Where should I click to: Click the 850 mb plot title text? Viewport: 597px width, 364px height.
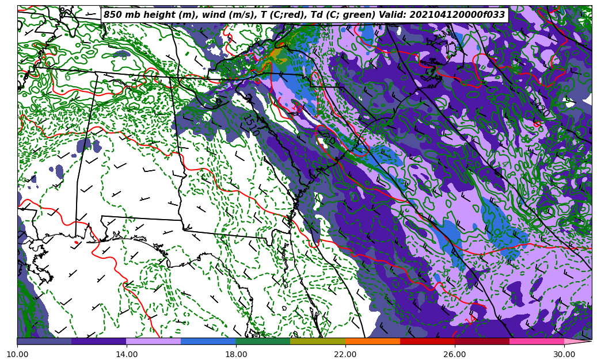[x=304, y=15]
